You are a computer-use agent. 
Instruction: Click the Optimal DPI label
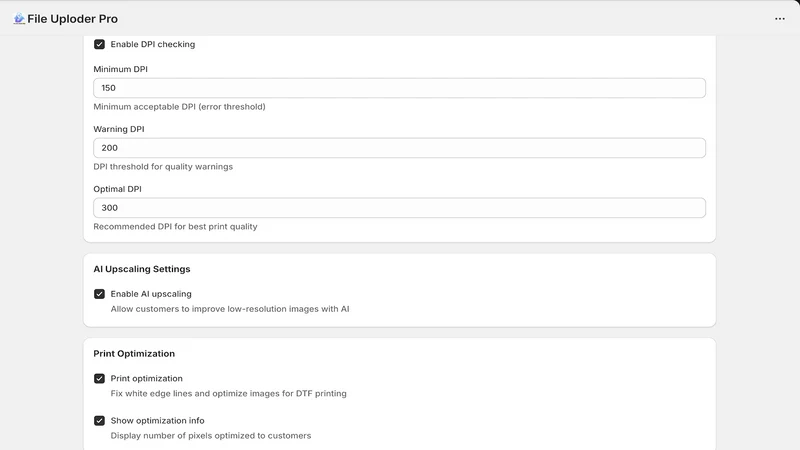tap(117, 189)
